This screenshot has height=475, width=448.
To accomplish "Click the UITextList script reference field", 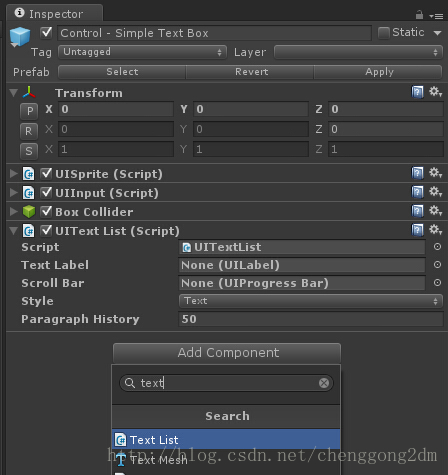I will point(302,247).
